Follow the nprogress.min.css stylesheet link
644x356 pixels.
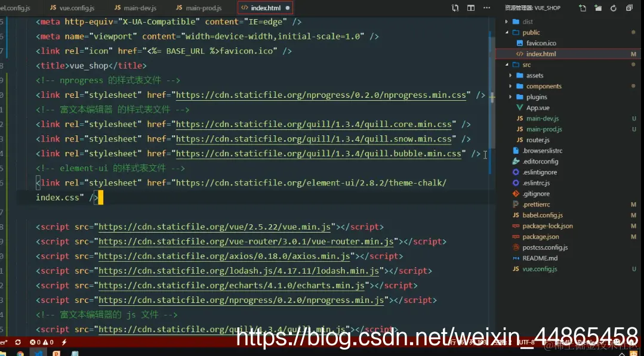pos(321,95)
